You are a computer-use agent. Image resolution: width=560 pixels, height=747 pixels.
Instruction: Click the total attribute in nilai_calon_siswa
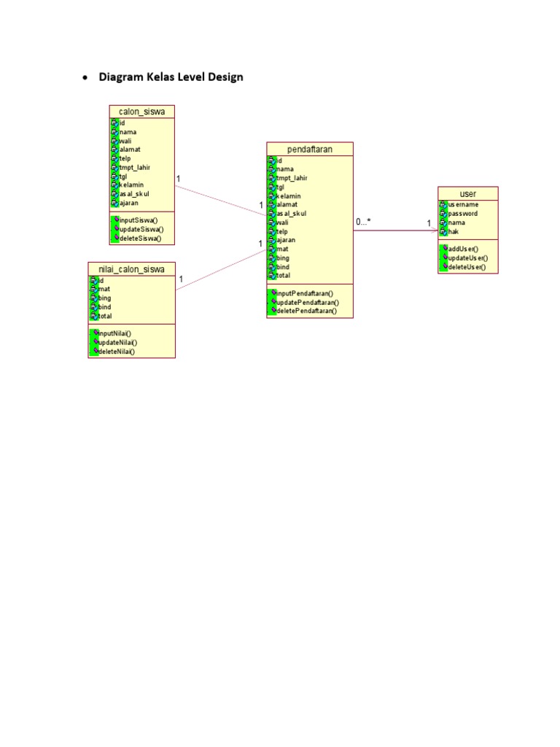(105, 317)
